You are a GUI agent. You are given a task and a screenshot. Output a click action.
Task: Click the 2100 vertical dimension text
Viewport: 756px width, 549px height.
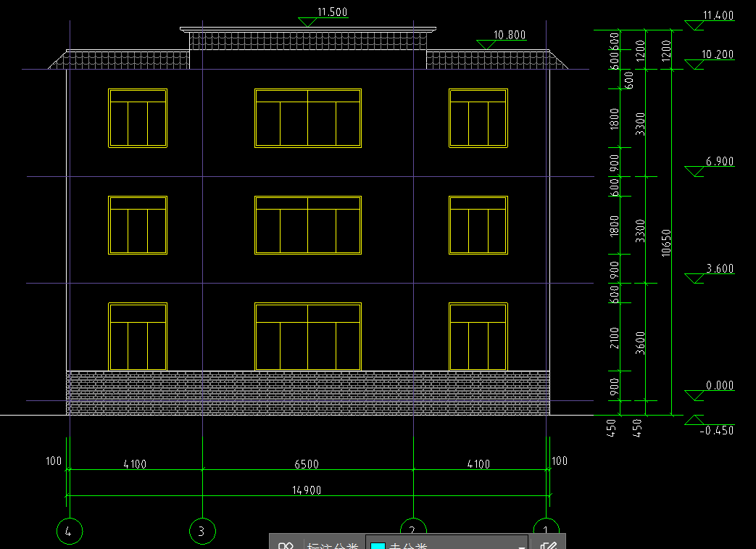point(614,338)
